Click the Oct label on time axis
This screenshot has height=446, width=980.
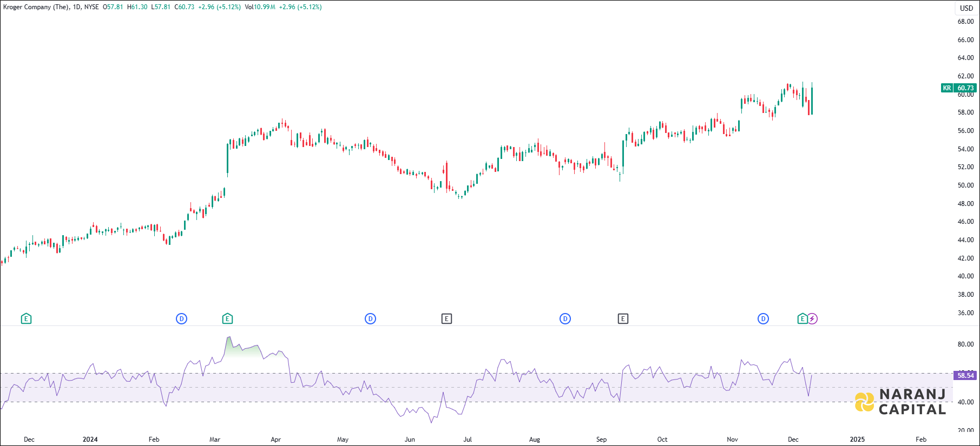click(x=662, y=440)
